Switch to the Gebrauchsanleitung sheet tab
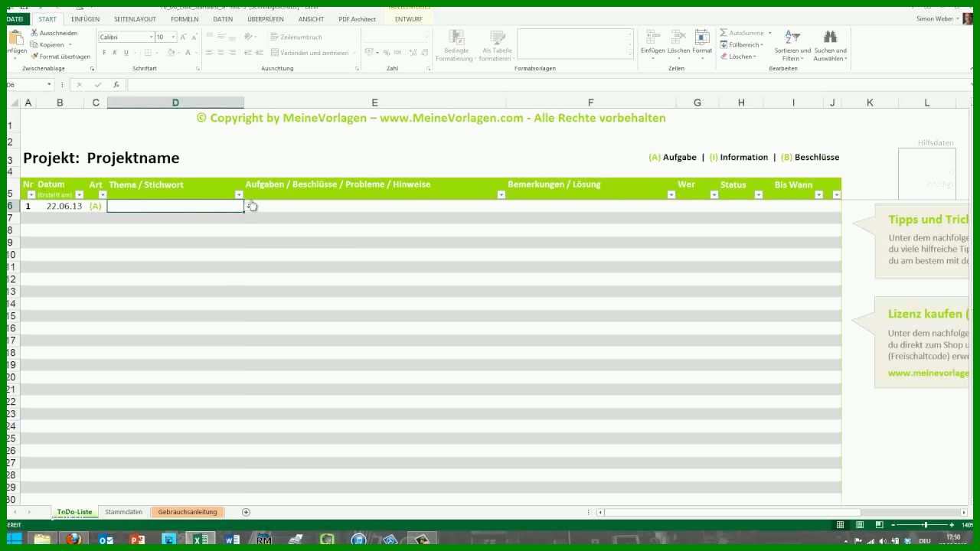This screenshot has height=551, width=980. click(188, 512)
